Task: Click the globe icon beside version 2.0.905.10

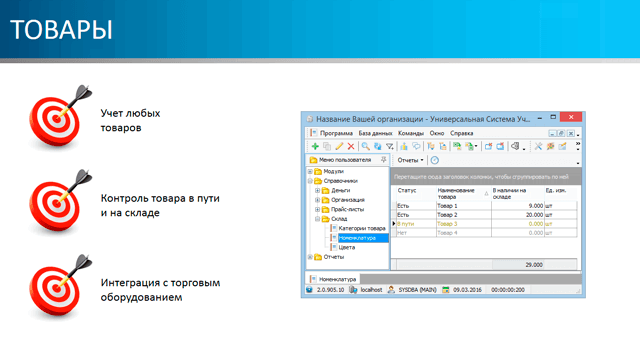Action: (x=309, y=290)
